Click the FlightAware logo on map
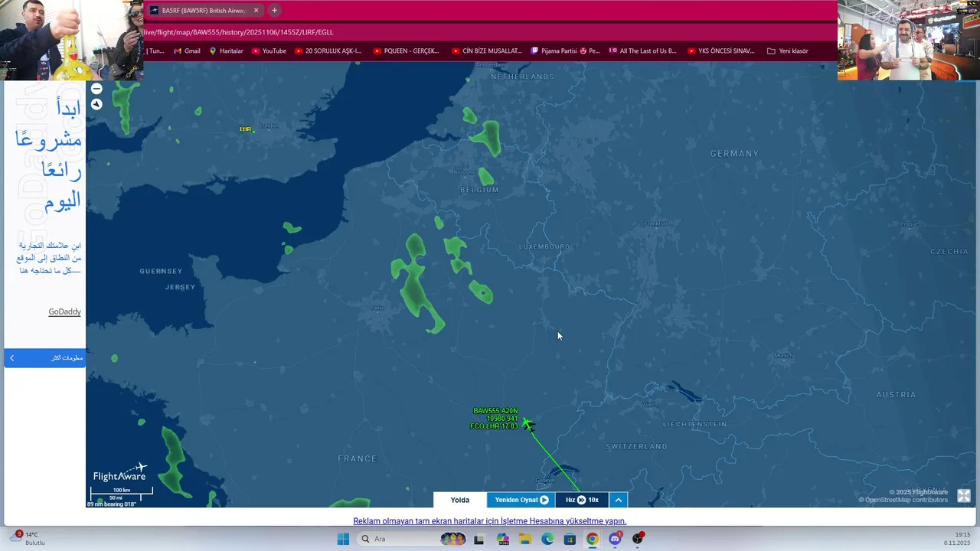The image size is (980, 551). [x=119, y=472]
